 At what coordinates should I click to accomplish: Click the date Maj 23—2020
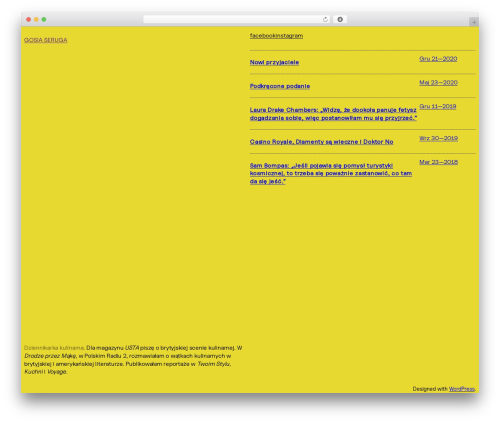(438, 83)
